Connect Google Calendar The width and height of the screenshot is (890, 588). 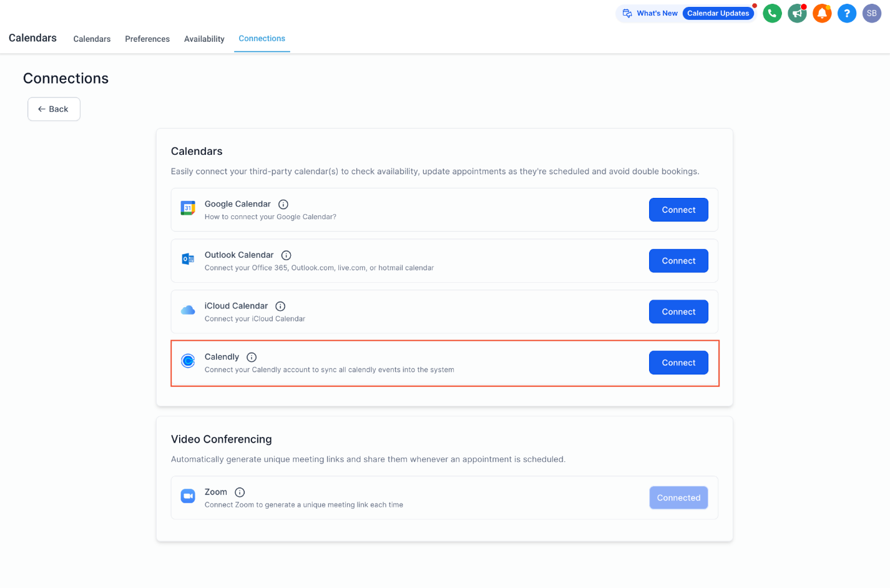678,210
